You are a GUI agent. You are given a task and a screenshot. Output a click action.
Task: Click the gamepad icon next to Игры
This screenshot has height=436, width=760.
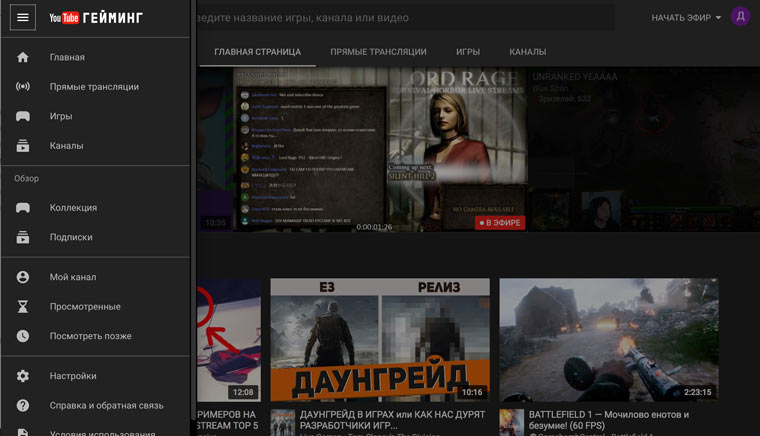click(23, 116)
